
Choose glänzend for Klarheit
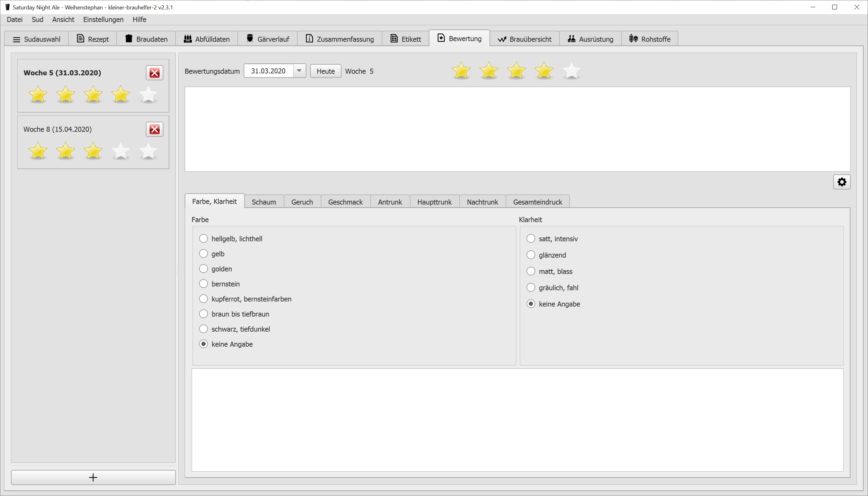pos(531,255)
